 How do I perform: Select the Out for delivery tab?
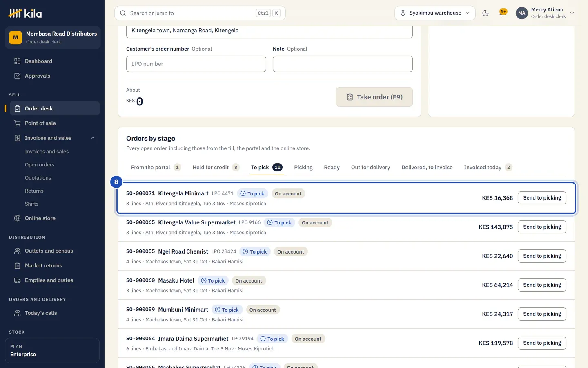(370, 167)
